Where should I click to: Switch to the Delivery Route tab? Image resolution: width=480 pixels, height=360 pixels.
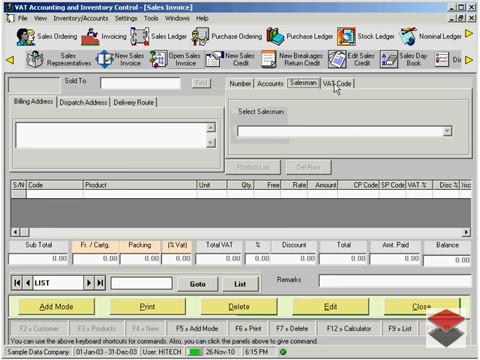click(134, 102)
